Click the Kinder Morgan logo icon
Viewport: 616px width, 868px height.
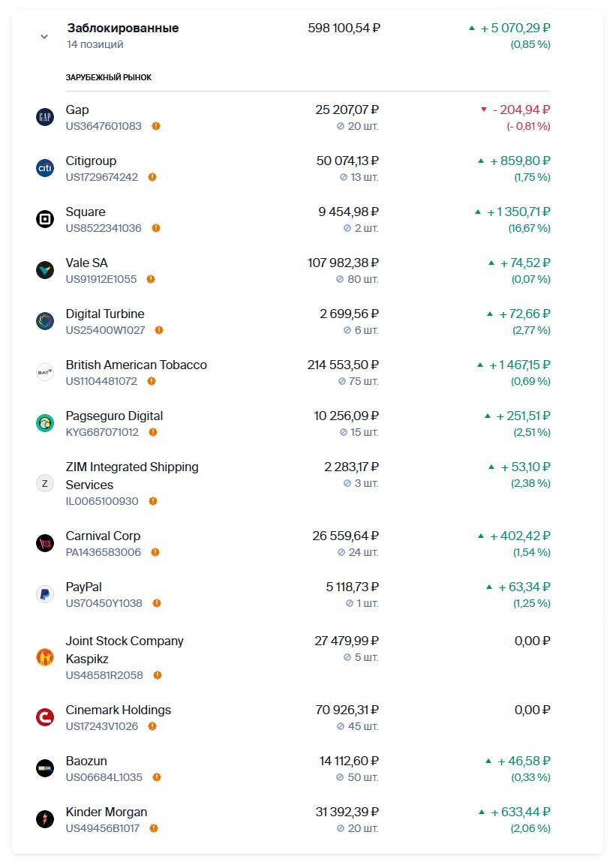click(x=45, y=819)
